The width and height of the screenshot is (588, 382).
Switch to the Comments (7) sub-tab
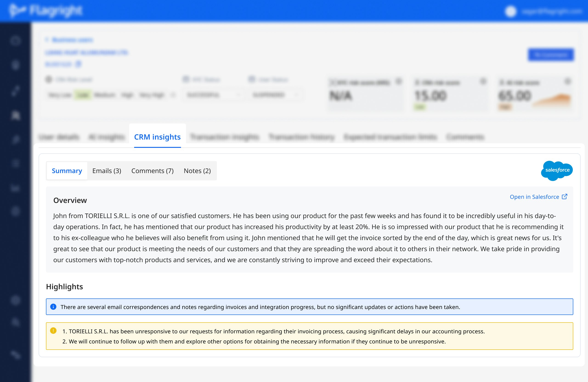click(153, 171)
